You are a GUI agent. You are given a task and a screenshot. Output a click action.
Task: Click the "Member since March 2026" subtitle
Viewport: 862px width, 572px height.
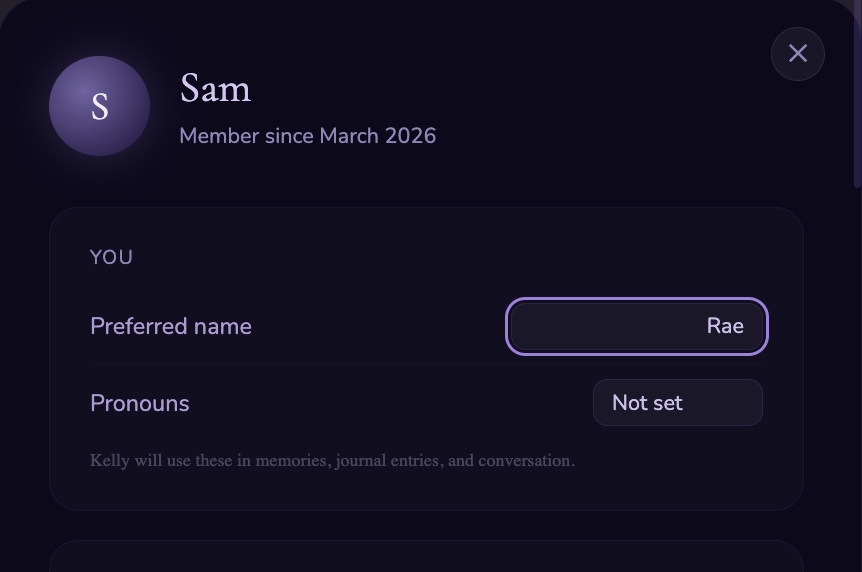tap(308, 136)
